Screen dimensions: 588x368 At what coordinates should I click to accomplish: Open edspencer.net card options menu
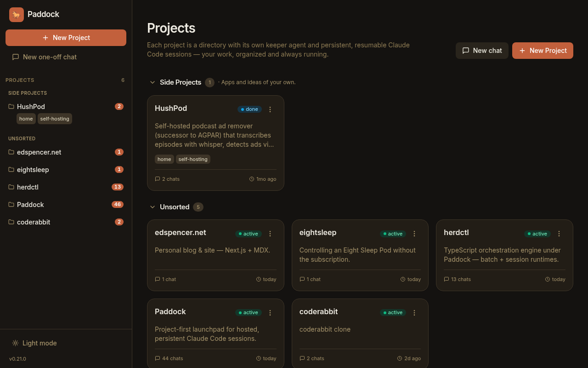[x=270, y=234]
